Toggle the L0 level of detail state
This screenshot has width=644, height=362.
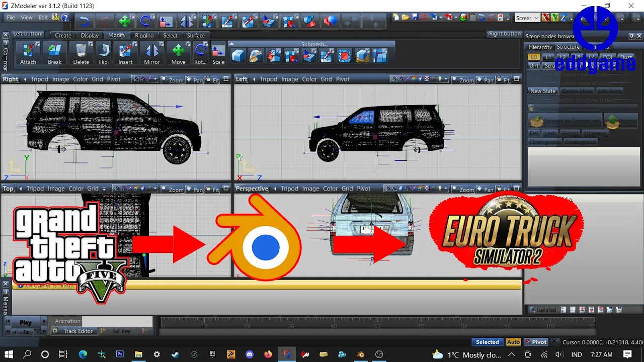[534, 57]
